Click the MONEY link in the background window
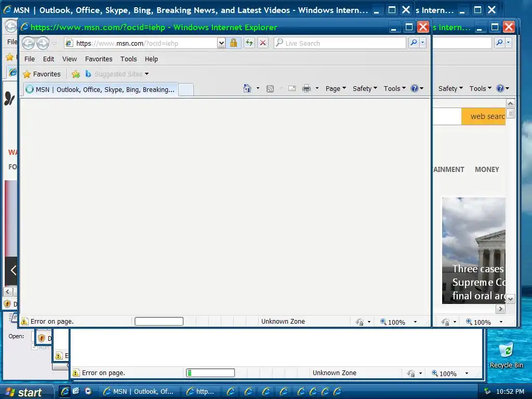 [487, 169]
